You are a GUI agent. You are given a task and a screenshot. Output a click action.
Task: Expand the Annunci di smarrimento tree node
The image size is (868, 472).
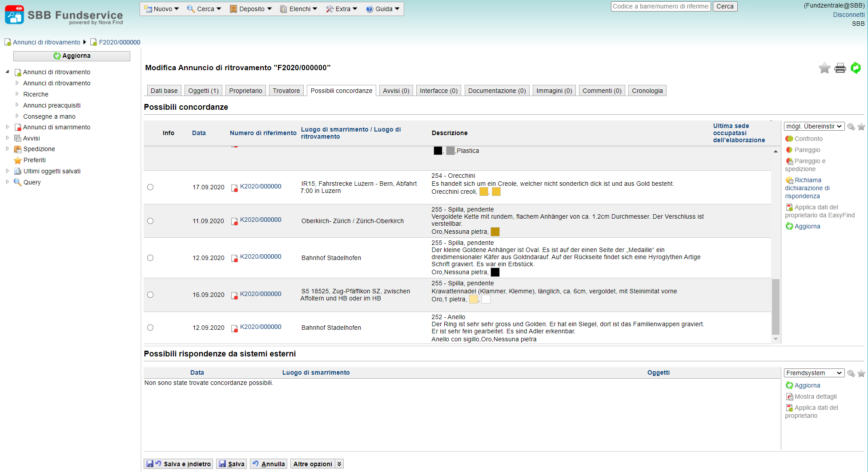[8, 127]
